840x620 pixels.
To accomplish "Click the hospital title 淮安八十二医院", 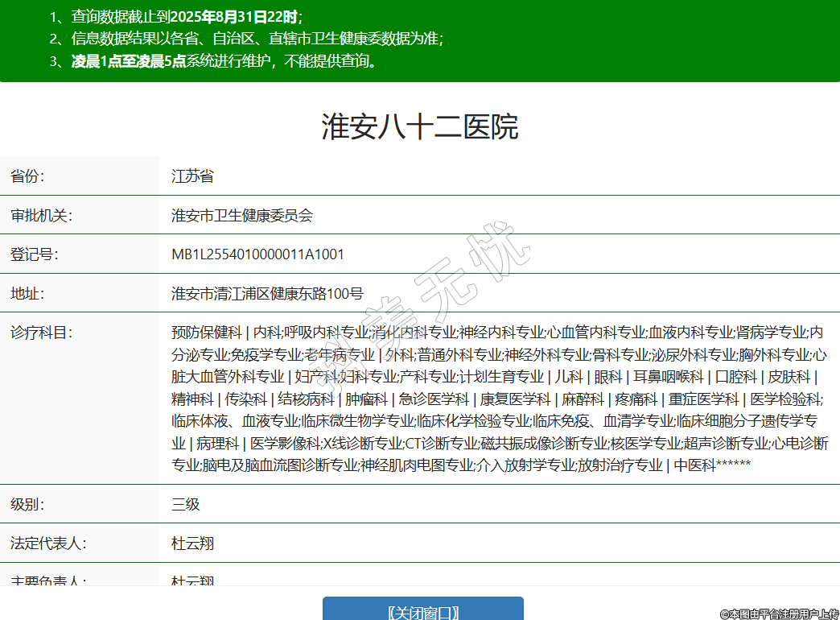I will point(420,127).
